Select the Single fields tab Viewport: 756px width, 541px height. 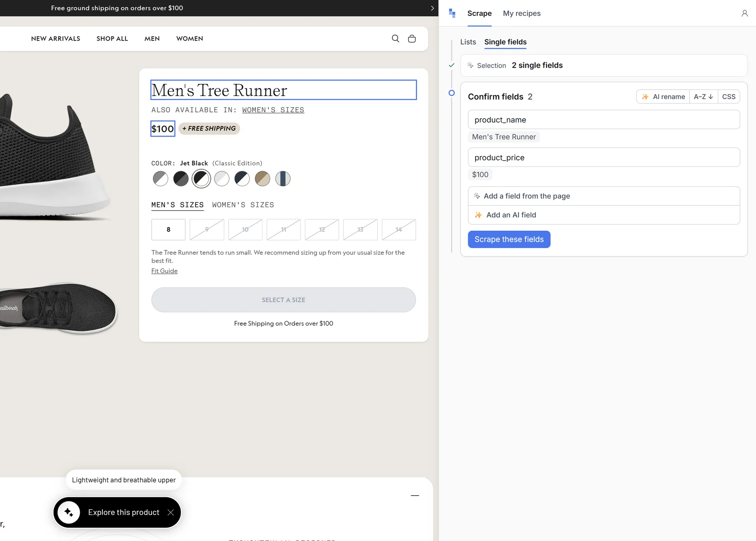pos(505,42)
